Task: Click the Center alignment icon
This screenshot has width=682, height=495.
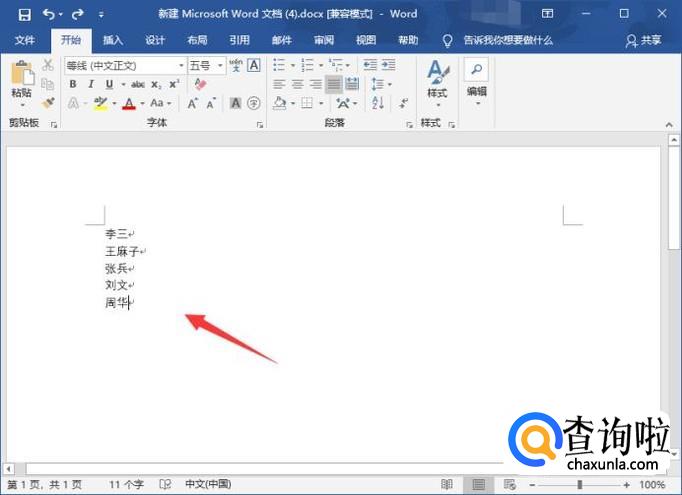Action: (297, 84)
